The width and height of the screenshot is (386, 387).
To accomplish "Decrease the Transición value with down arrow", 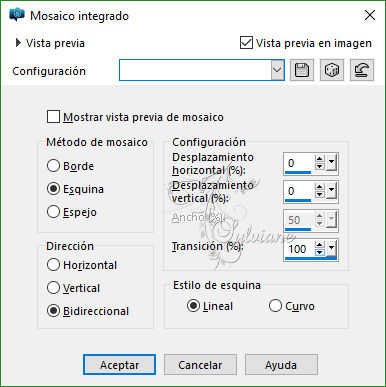I will [x=320, y=252].
